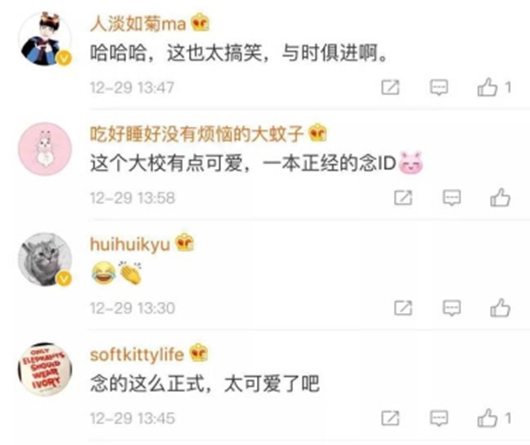The image size is (530, 445).
Task: Share 吃好睡好没有烦恼的大蚊子's comment
Action: 403,198
